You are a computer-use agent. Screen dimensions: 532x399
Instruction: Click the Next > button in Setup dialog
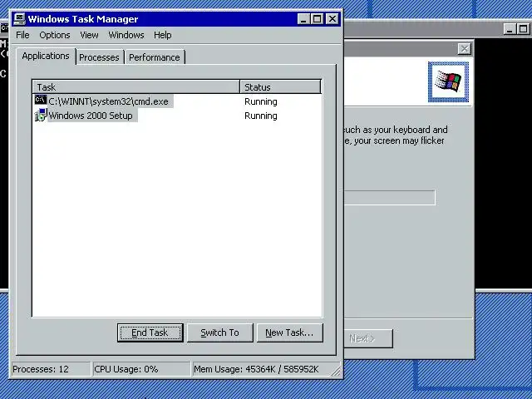(x=368, y=338)
